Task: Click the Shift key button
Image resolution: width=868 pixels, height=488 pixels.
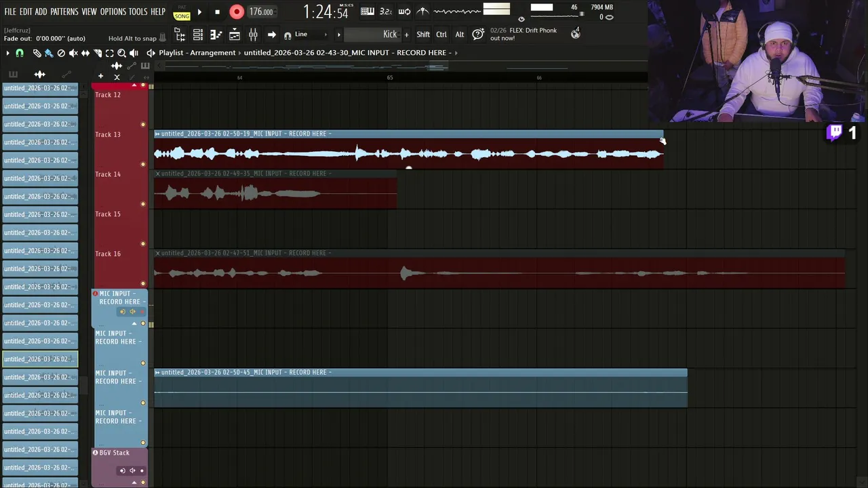Action: tap(423, 35)
